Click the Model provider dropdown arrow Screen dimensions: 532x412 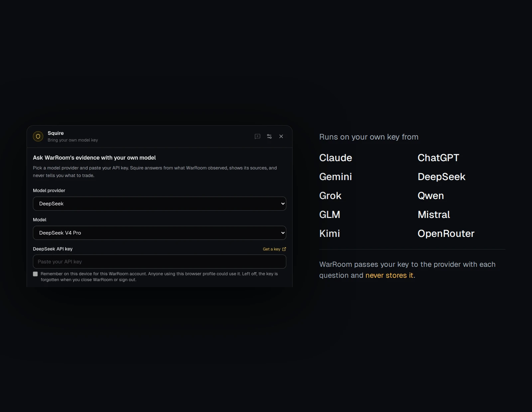(283, 204)
